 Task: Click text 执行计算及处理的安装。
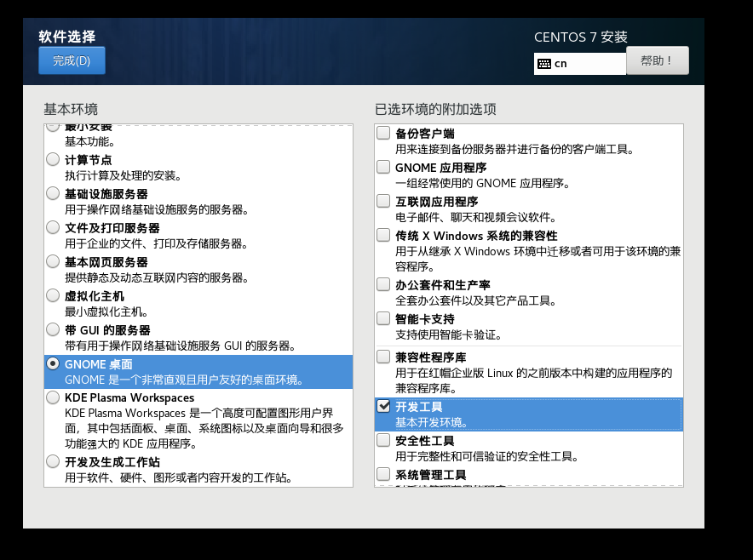click(x=123, y=175)
